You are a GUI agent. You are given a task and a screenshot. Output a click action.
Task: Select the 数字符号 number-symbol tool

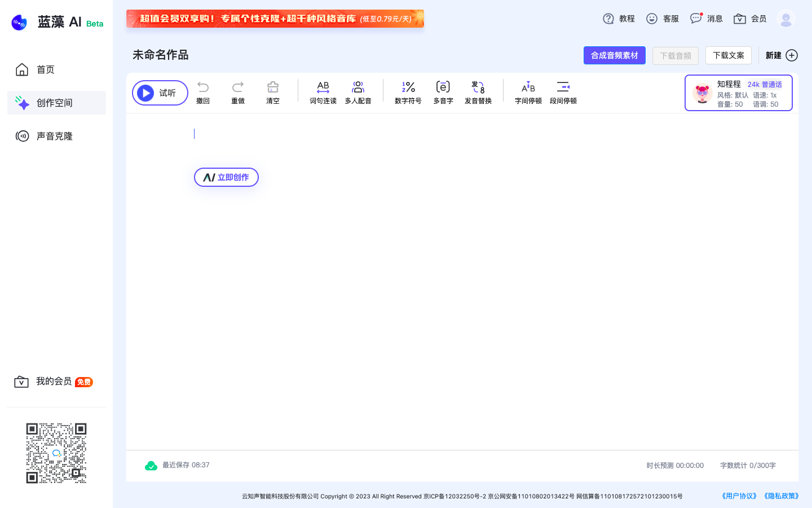click(408, 92)
